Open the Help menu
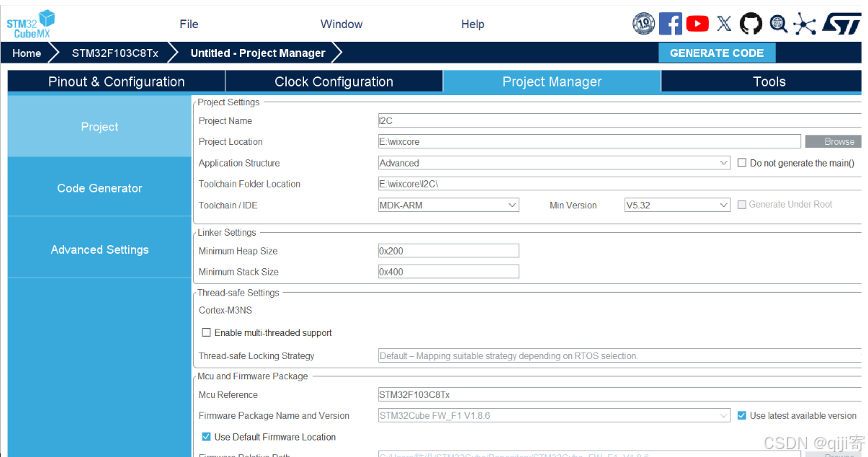Image resolution: width=868 pixels, height=457 pixels. (x=473, y=24)
